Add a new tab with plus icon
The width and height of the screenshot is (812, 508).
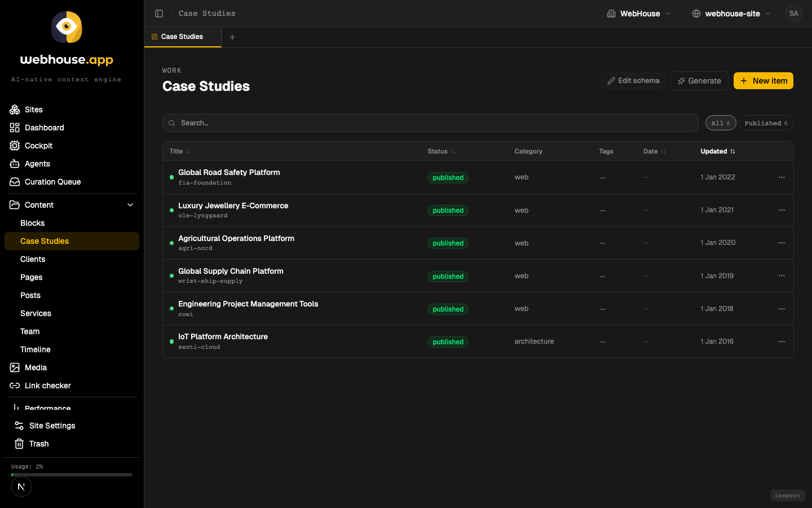point(232,37)
